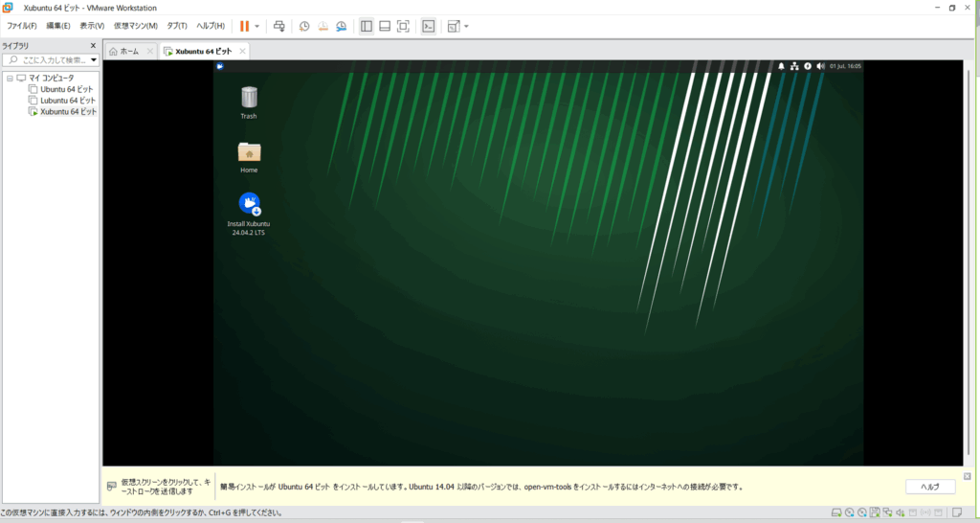The image size is (980, 523).
Task: Close the library panel
Action: [93, 45]
